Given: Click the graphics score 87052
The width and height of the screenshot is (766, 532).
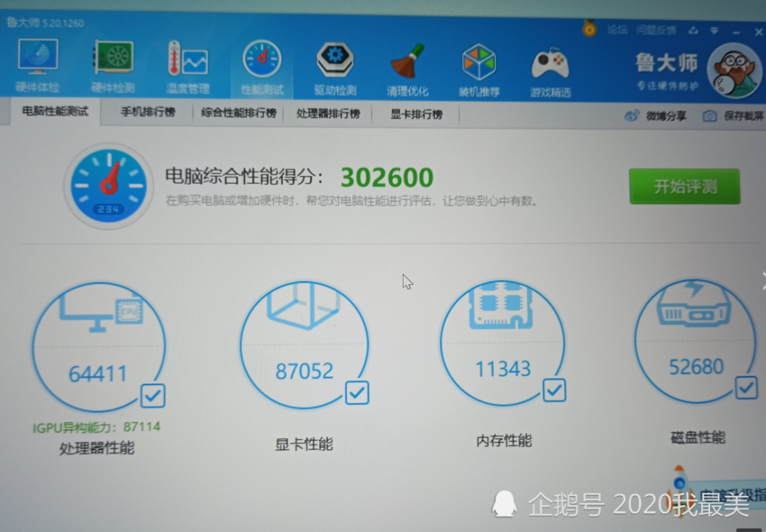Looking at the screenshot, I should point(304,371).
